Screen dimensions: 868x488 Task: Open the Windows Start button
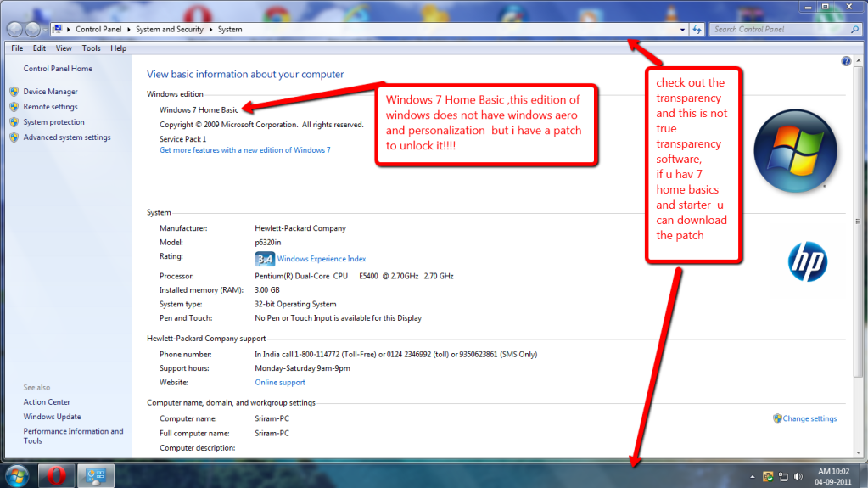(x=17, y=476)
